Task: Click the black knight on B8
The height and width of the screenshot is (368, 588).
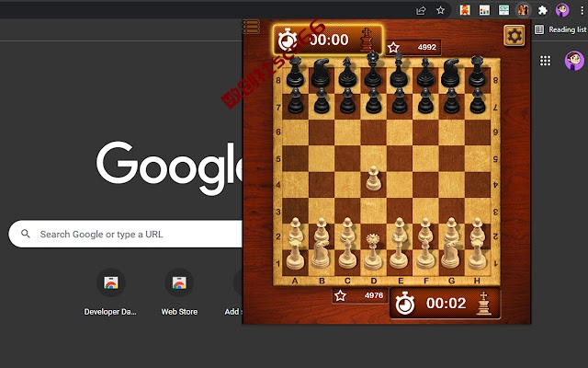Action: (321, 73)
